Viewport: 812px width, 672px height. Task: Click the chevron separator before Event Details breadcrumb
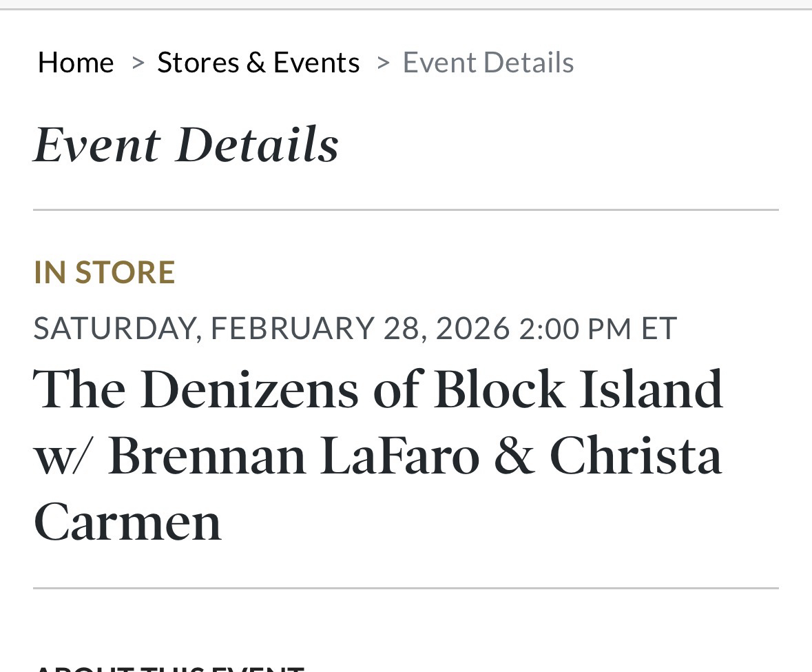click(384, 63)
